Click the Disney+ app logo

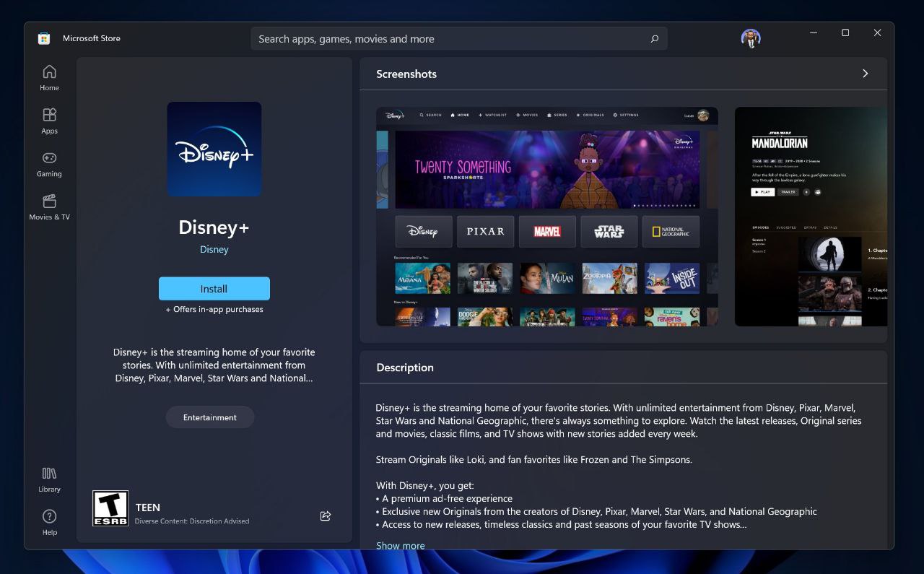(214, 149)
